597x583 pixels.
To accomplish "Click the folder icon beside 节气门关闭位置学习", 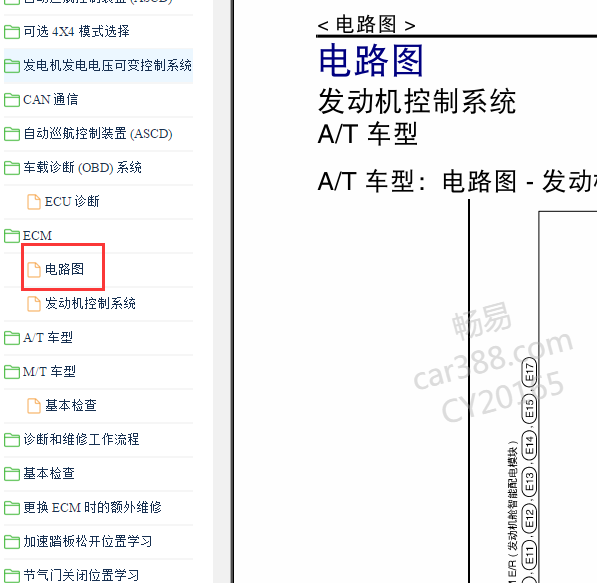I will (12, 575).
